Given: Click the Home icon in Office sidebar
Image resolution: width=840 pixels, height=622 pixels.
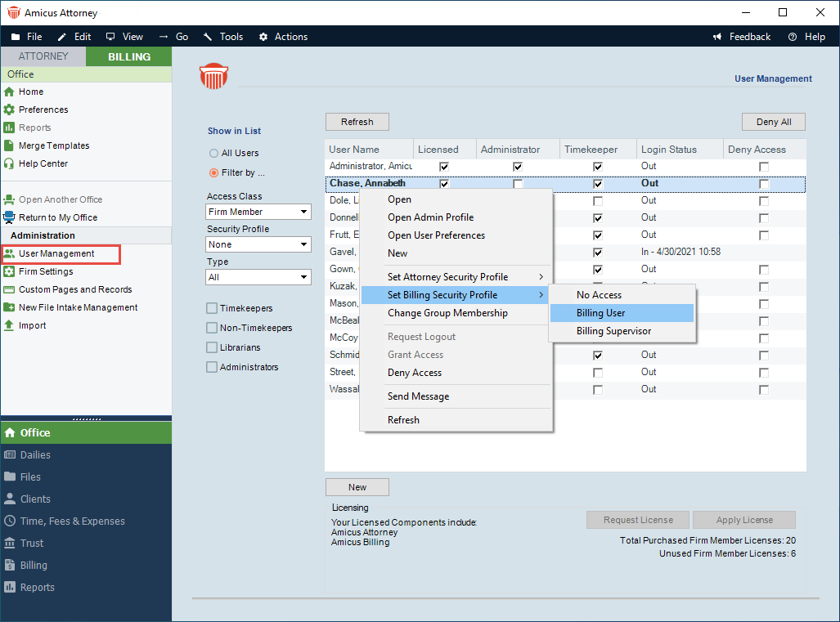Looking at the screenshot, I should (x=9, y=92).
